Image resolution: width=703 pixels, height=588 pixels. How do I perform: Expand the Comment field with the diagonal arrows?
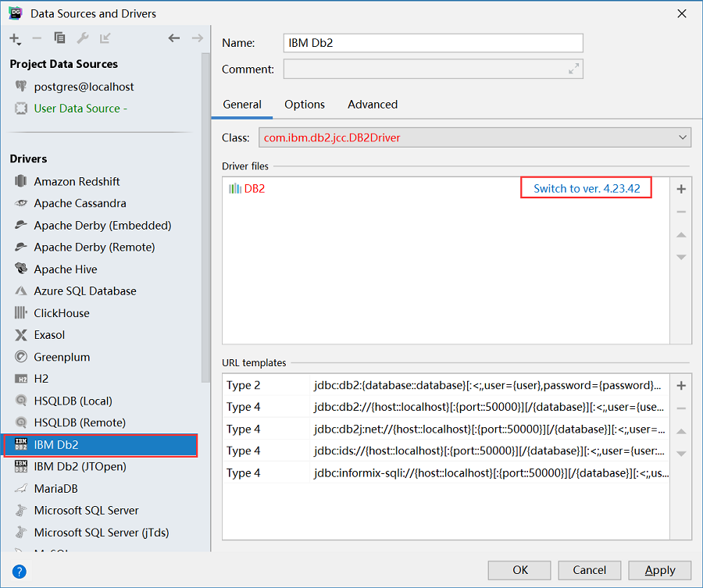[573, 69]
